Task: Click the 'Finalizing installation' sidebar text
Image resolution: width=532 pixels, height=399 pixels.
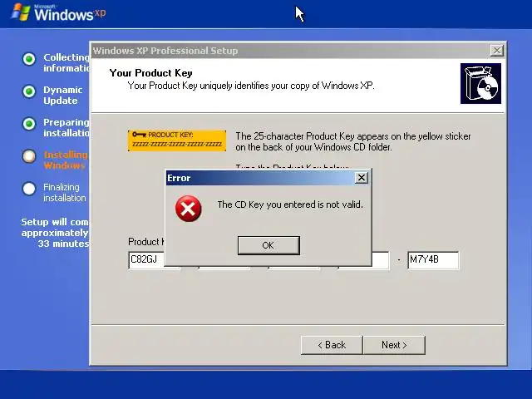Action: tap(65, 192)
